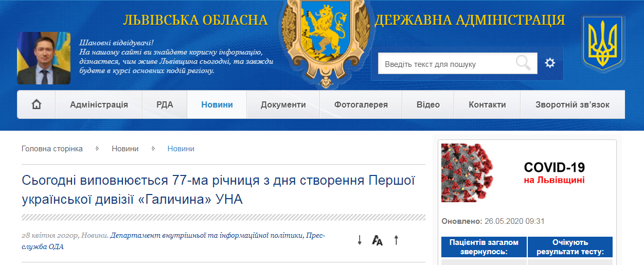The width and height of the screenshot is (644, 265).
Task: Reset font size with AA icon
Action: coord(378,240)
